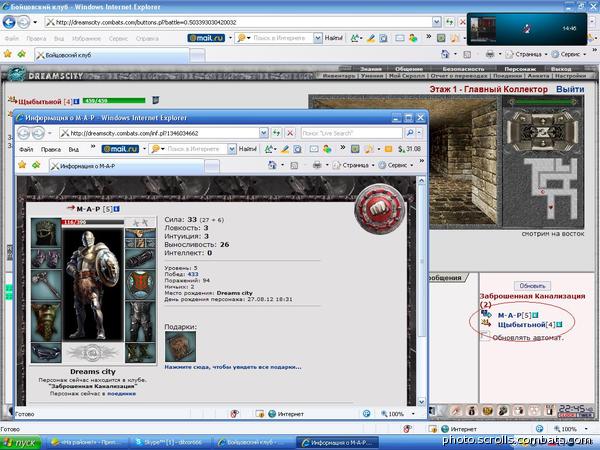
Task: Click info icon next to Щыбытьной[4] in room list
Action: [559, 324]
